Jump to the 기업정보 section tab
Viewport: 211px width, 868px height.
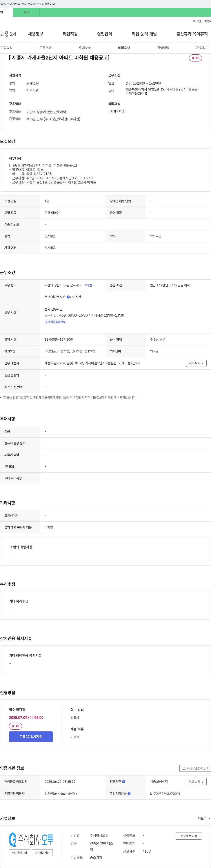(202, 48)
